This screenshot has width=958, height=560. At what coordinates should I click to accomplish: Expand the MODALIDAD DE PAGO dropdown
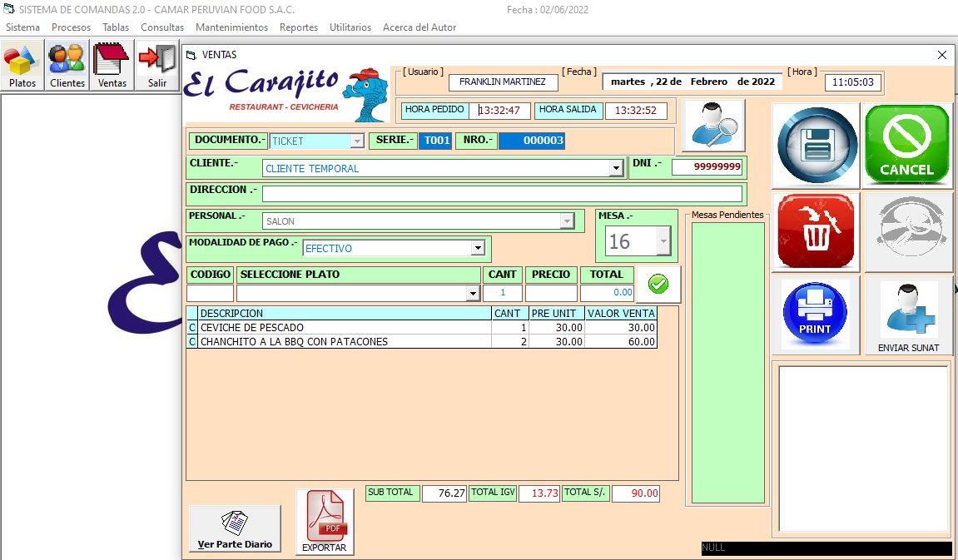click(x=477, y=248)
